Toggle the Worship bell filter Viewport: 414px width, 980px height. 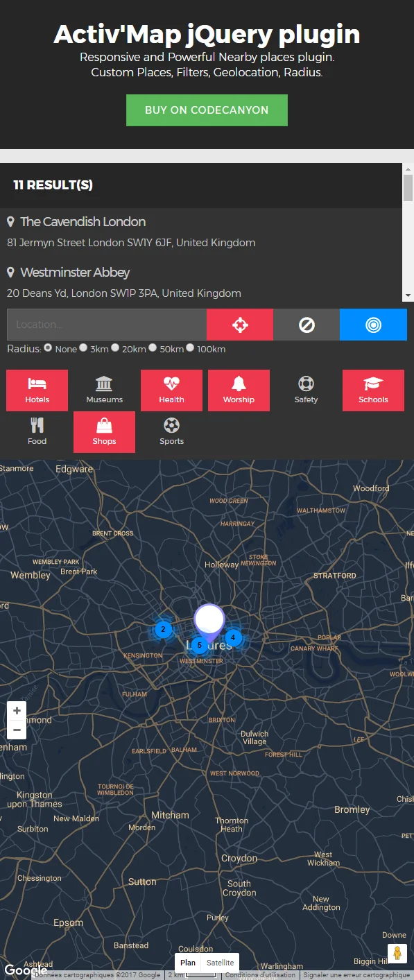tap(239, 390)
